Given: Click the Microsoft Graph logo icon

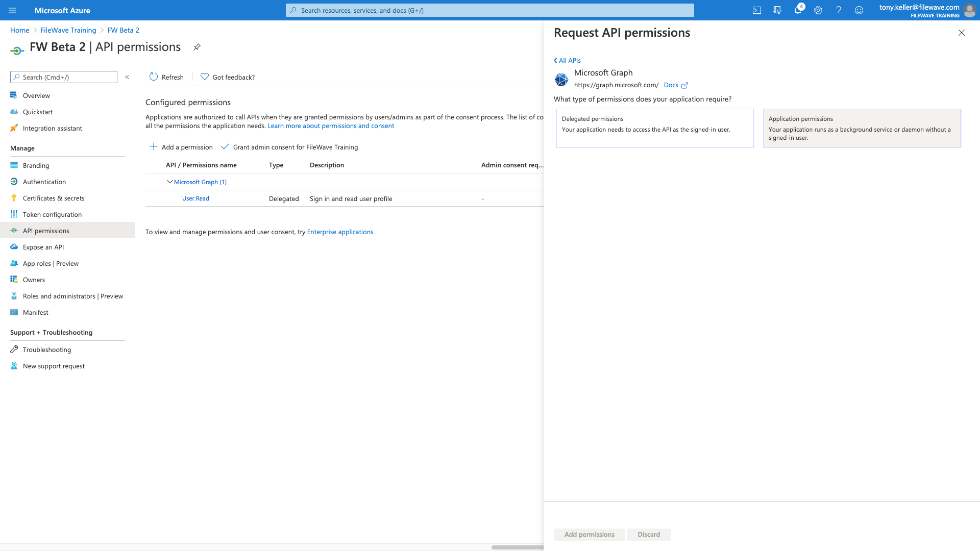Looking at the screenshot, I should [561, 79].
